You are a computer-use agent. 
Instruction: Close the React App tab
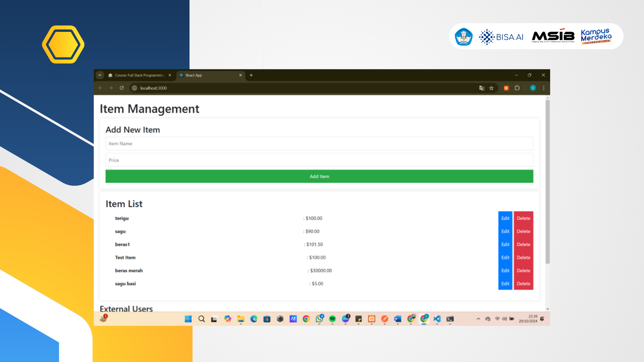click(240, 75)
